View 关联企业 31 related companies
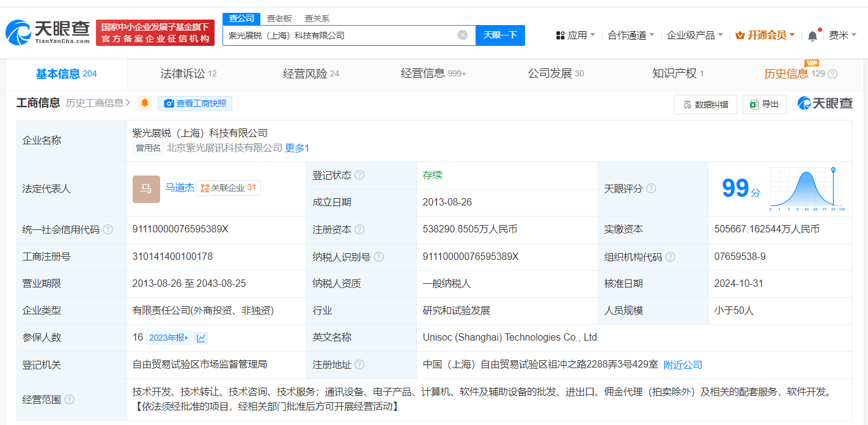The height and width of the screenshot is (425, 868). coord(229,188)
